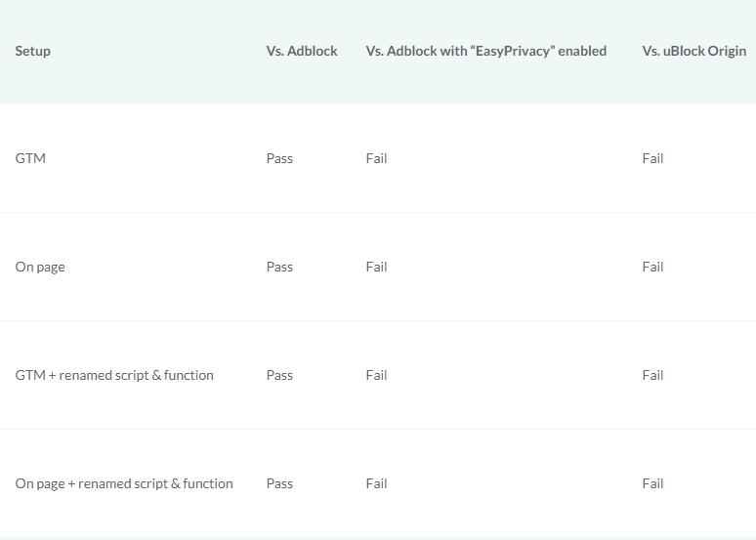Click GTM + renamed script & function
Screen dimensions: 756x540
click(114, 375)
